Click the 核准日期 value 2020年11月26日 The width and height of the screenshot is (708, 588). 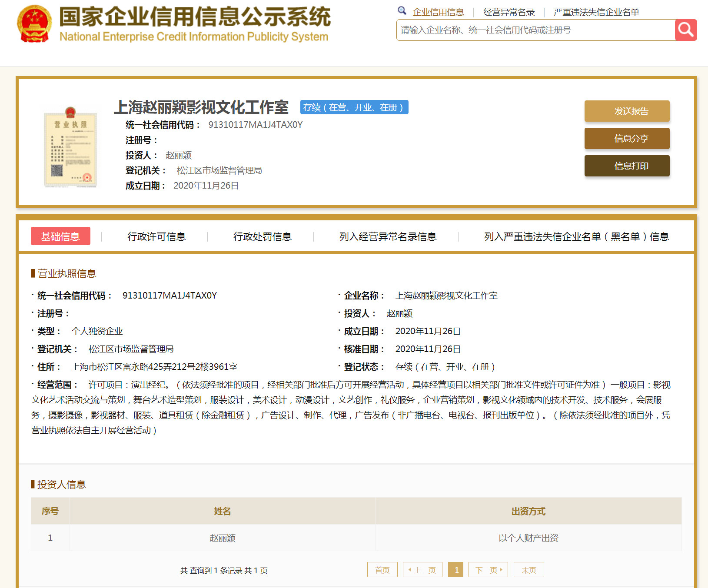[428, 349]
